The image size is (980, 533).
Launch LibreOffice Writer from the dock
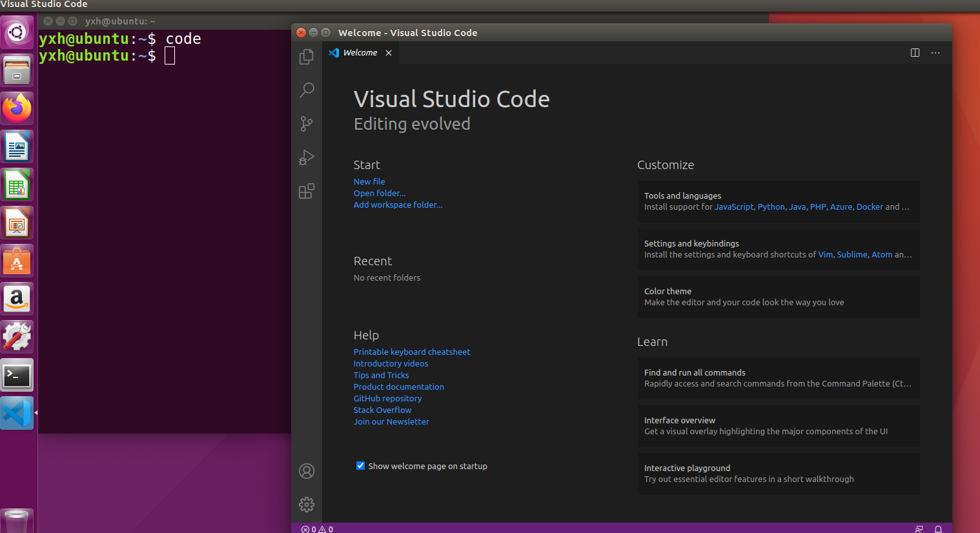tap(17, 146)
